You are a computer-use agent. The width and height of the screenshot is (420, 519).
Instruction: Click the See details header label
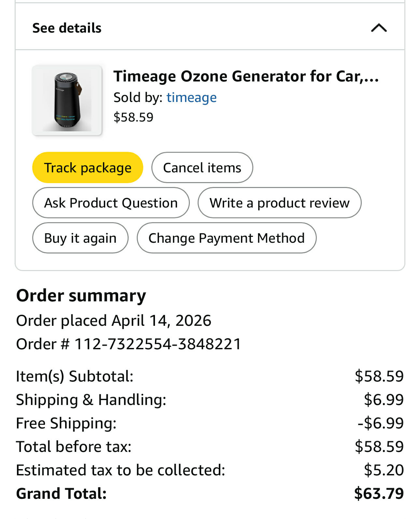(x=67, y=28)
